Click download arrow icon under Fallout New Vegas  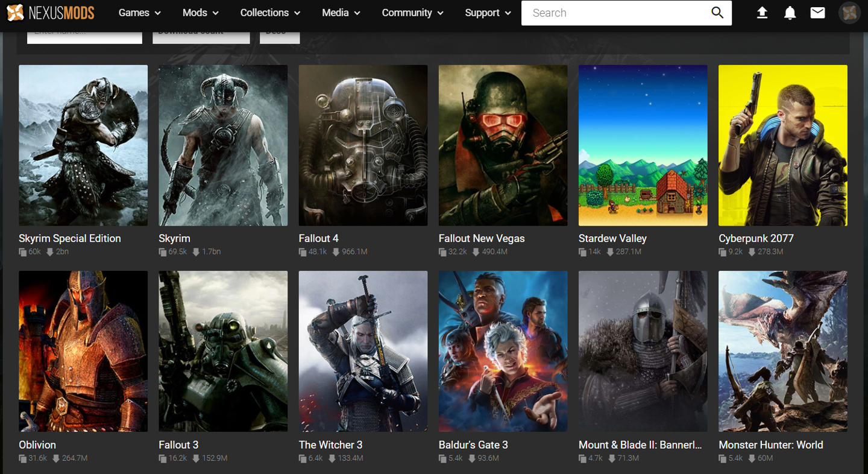coord(476,252)
